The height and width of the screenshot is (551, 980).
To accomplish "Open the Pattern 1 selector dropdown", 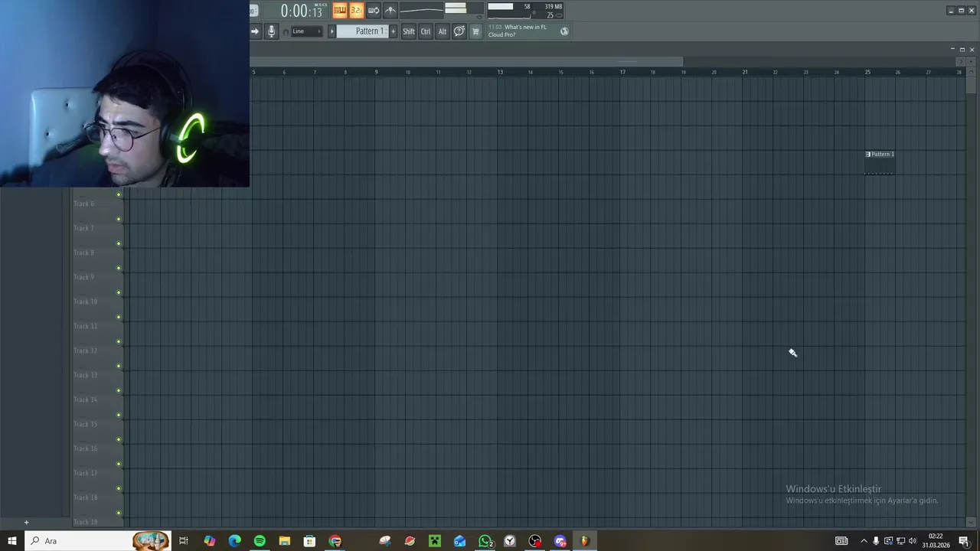I will [x=363, y=31].
